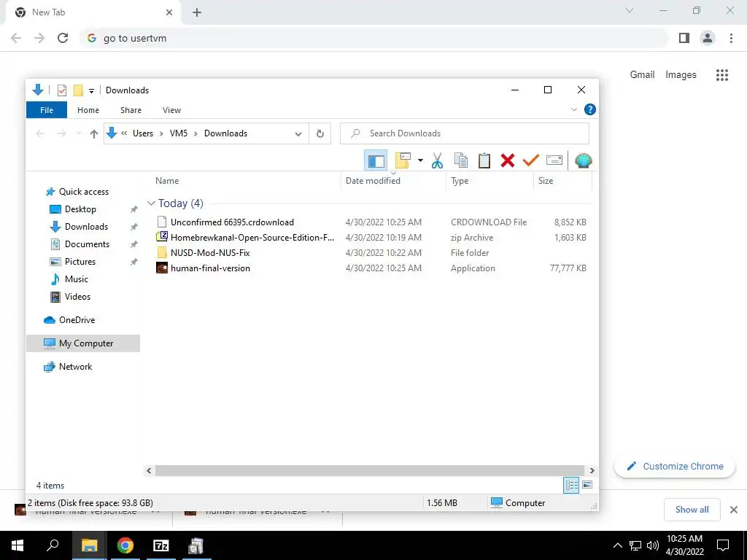Sort by the Type column header
Screen dimensions: 747x560
(460, 181)
